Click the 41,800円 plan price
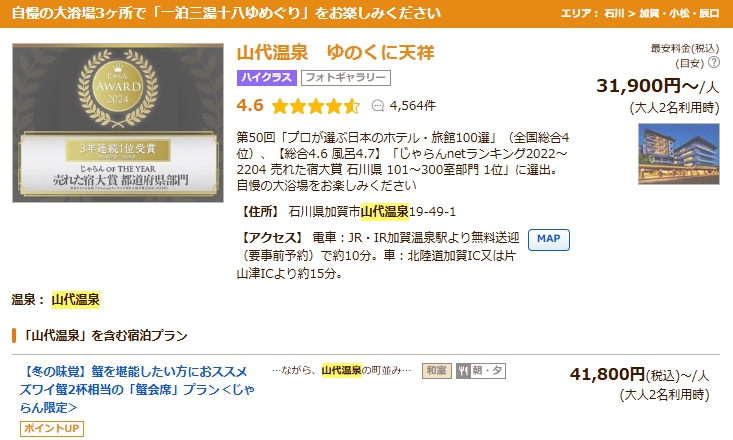 pyautogui.click(x=607, y=374)
